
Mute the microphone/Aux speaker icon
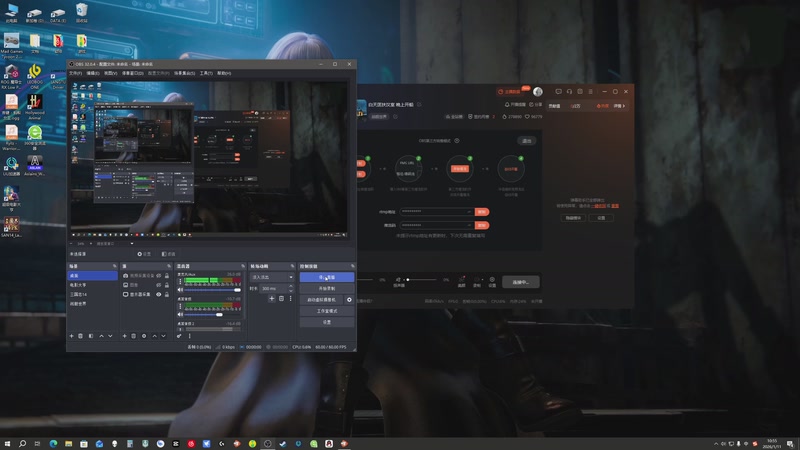tap(180, 290)
